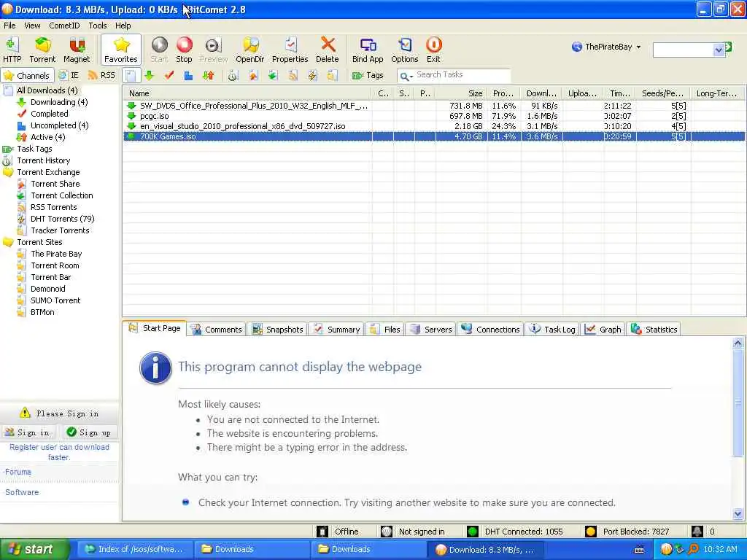This screenshot has height=560, width=747.
Task: Expand the top-right search box dropdown arrow
Action: pyautogui.click(x=719, y=50)
